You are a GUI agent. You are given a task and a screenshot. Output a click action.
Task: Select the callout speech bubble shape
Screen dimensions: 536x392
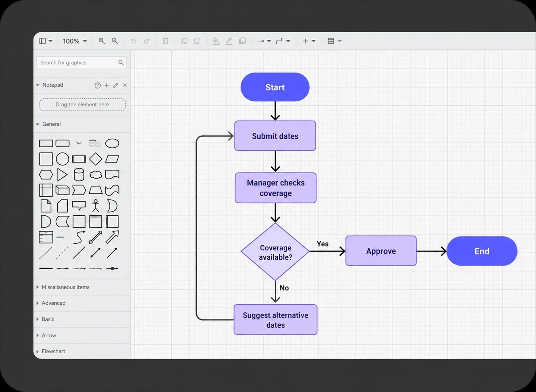79,206
